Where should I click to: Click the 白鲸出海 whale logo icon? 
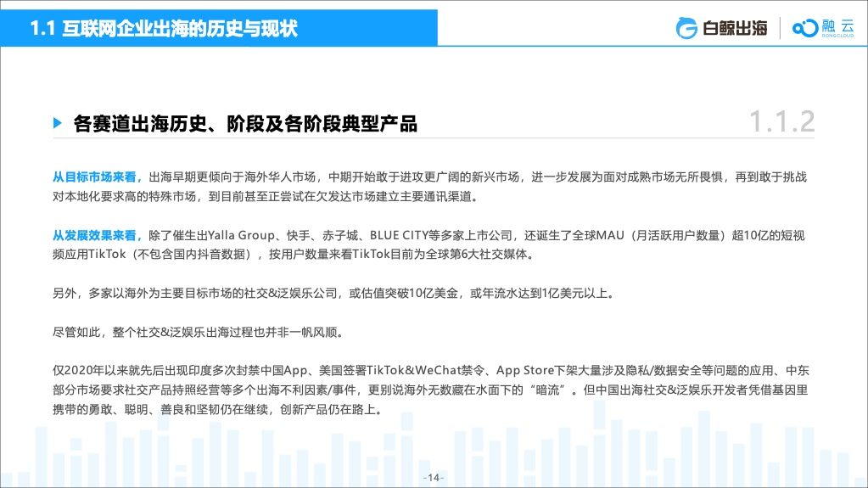pyautogui.click(x=686, y=28)
